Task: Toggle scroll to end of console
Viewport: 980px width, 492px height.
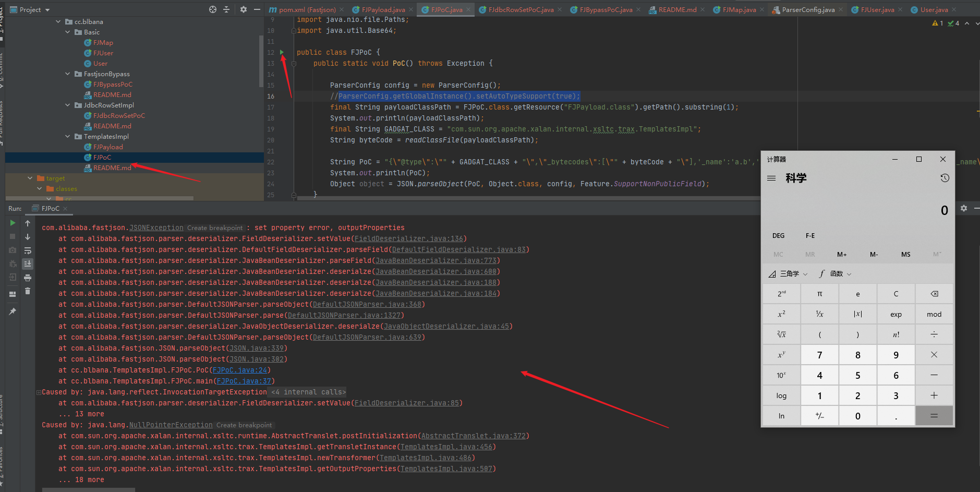Action: click(x=28, y=264)
